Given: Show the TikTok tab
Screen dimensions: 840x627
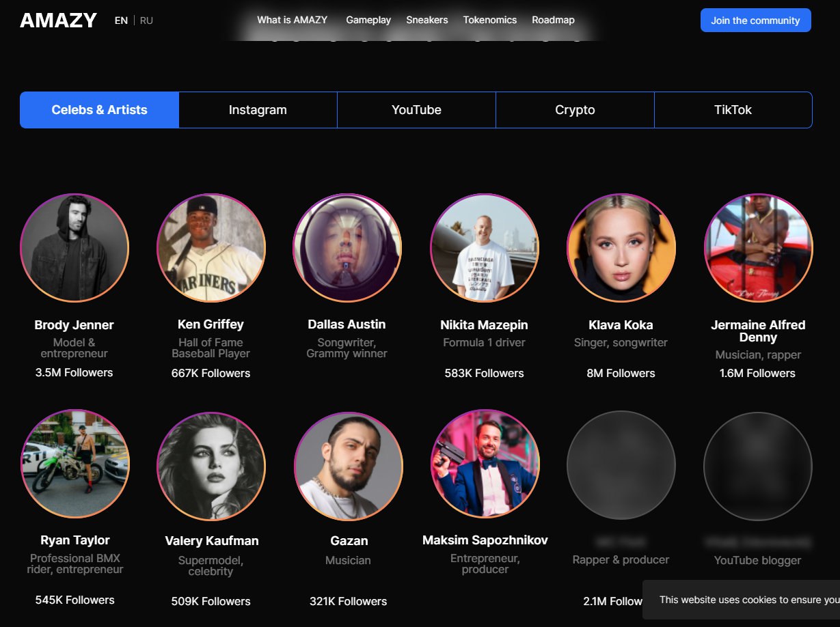Looking at the screenshot, I should [733, 110].
